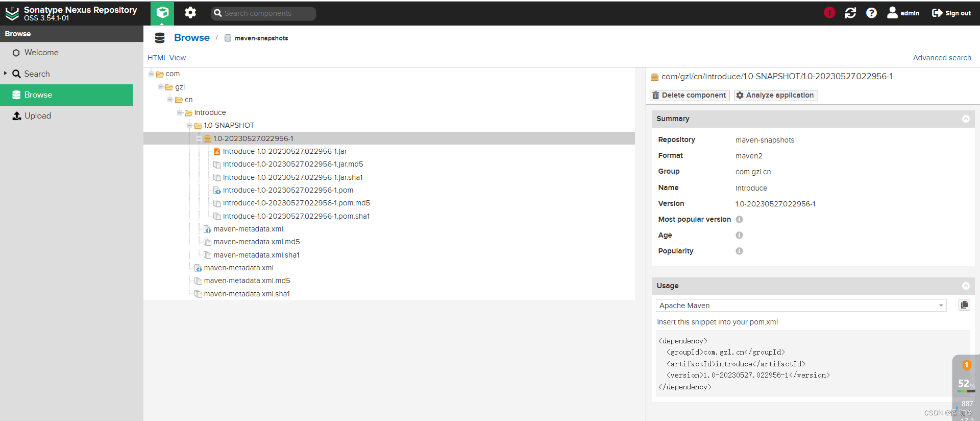Image resolution: width=980 pixels, height=421 pixels.
Task: Collapse the gzl folder node
Action: (161, 87)
